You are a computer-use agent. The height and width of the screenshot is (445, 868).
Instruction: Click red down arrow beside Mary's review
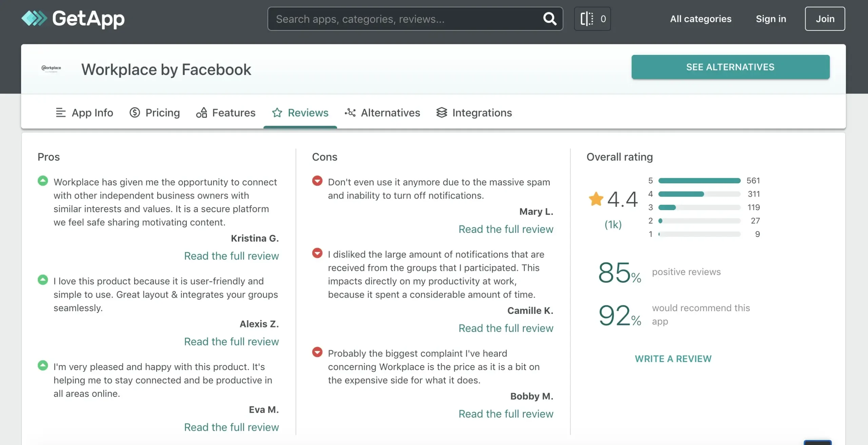pyautogui.click(x=317, y=181)
